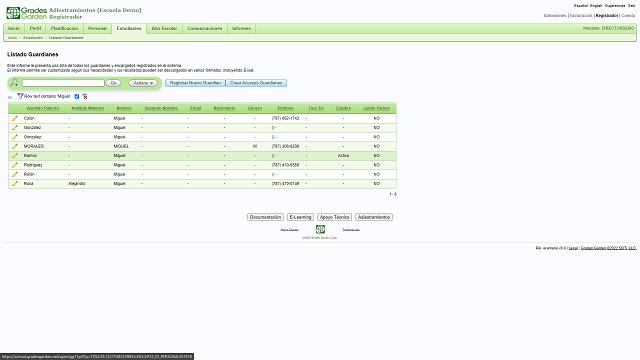Open the Año Escolar tab
640x360 pixels.
point(164,29)
